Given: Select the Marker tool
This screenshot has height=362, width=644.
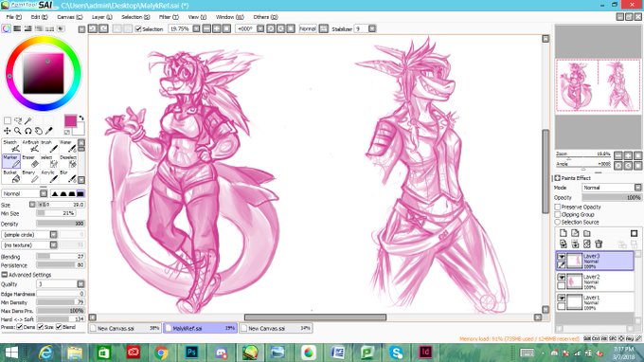Looking at the screenshot, I should click(x=11, y=161).
